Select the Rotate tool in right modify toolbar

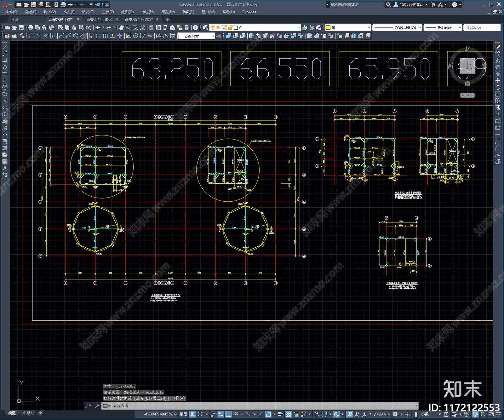pyautogui.click(x=498, y=88)
